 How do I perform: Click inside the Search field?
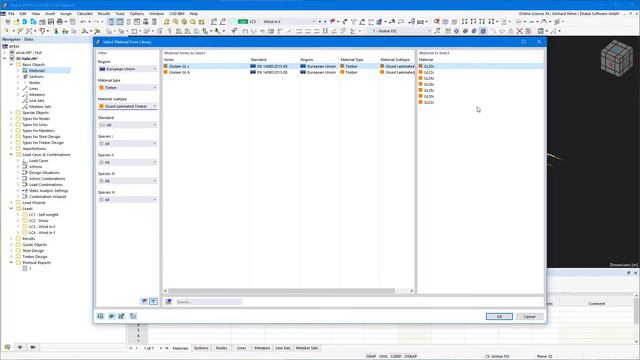[209, 302]
